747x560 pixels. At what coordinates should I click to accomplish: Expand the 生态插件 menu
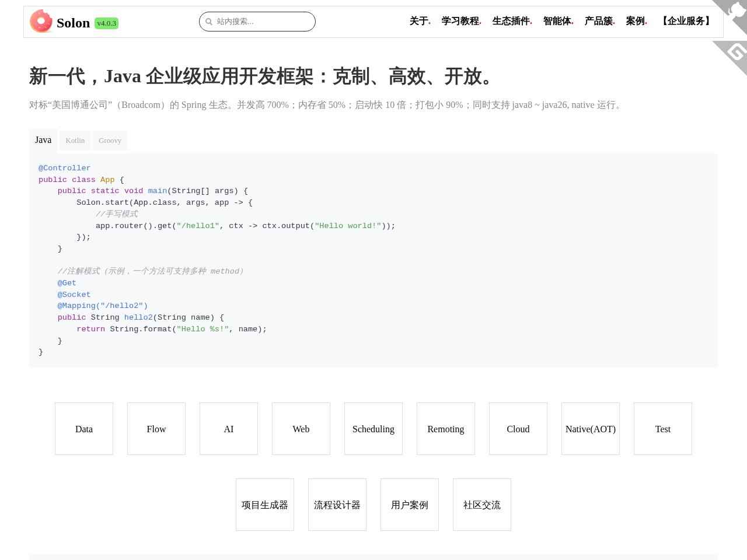[x=512, y=21]
